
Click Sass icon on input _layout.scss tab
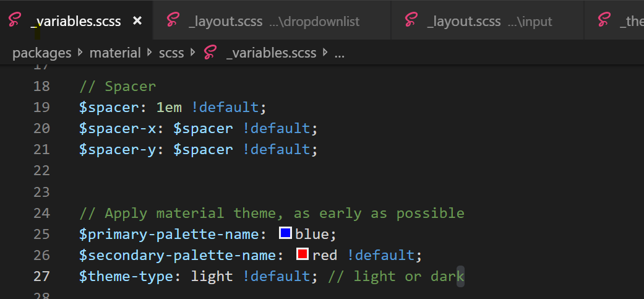point(411,20)
